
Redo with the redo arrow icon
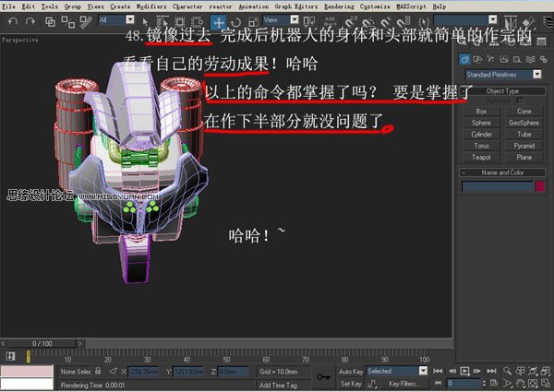30,22
